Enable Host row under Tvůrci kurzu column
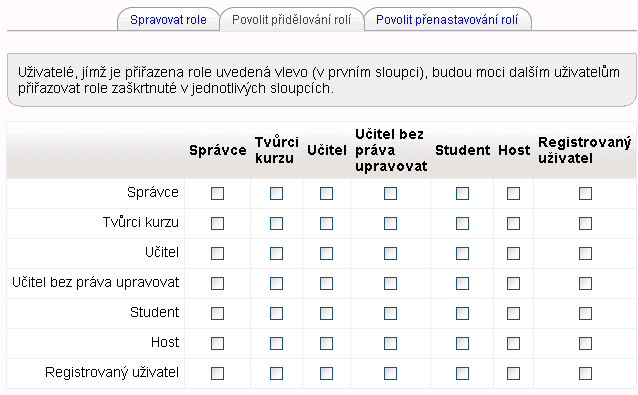 pyautogui.click(x=276, y=343)
